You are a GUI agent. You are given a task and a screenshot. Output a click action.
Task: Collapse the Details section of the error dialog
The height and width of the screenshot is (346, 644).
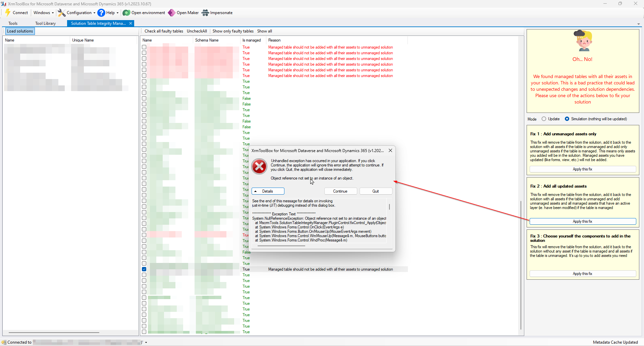pyautogui.click(x=268, y=191)
